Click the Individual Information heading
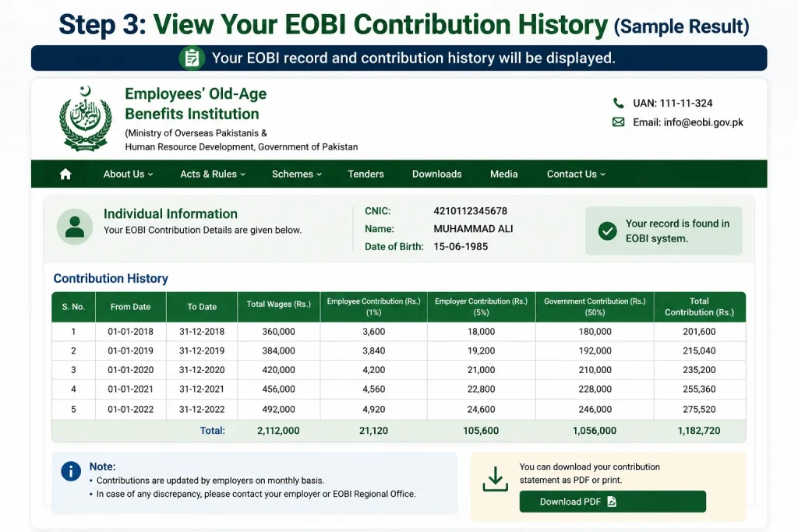This screenshot has height=532, width=798. click(171, 213)
